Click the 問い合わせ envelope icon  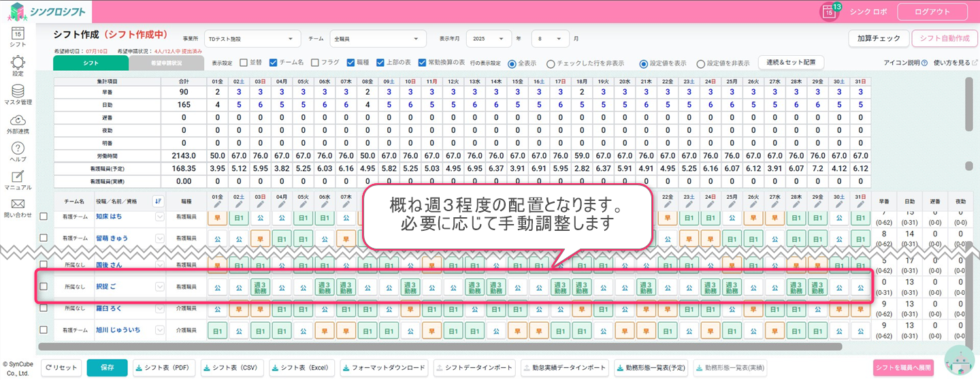click(18, 204)
